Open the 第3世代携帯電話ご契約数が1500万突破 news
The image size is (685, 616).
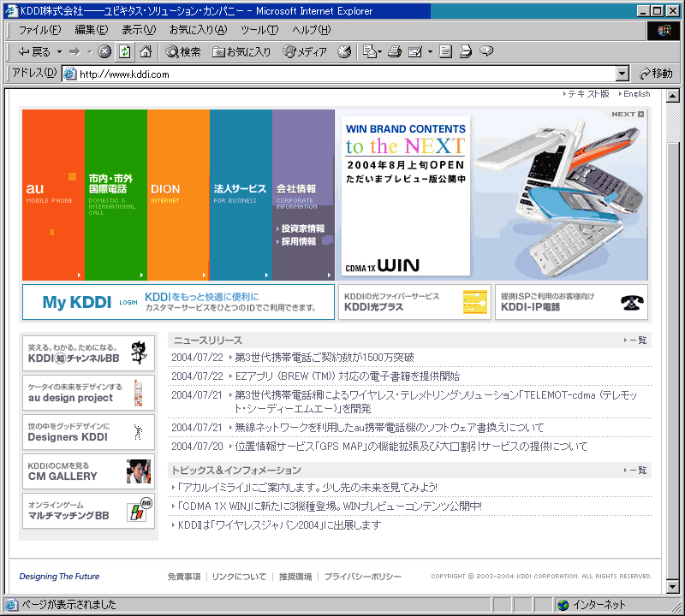325,358
